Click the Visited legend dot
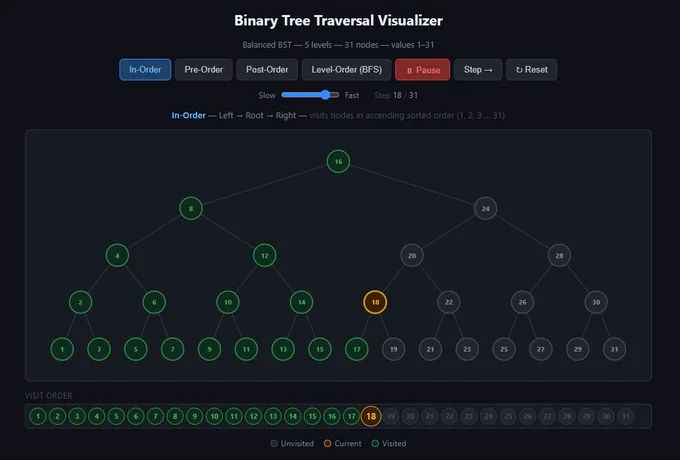This screenshot has width=680, height=460. 375,444
